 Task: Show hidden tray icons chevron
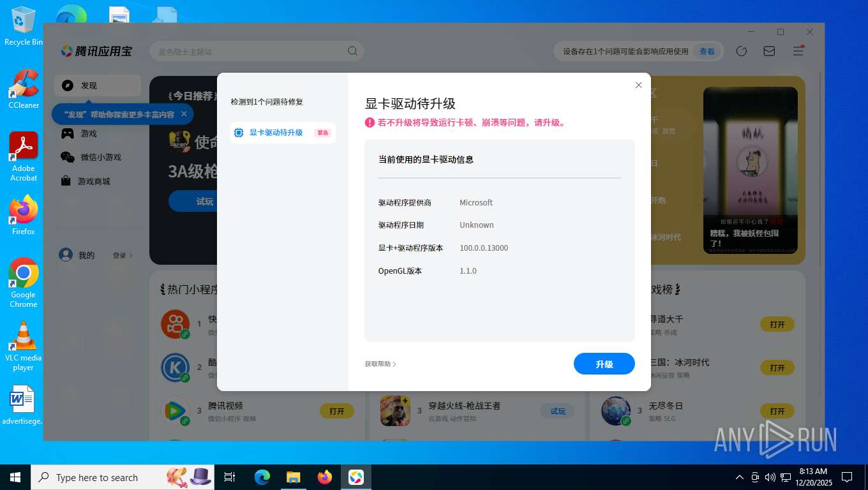(740, 477)
